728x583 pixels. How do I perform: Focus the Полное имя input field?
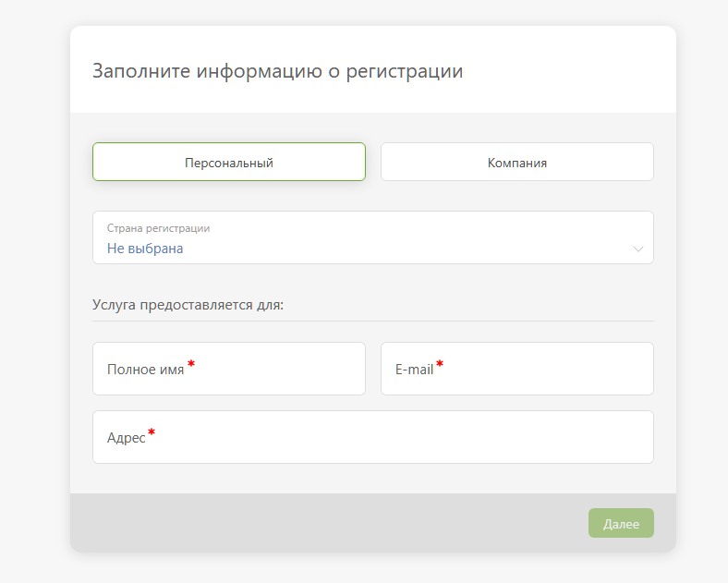(229, 369)
